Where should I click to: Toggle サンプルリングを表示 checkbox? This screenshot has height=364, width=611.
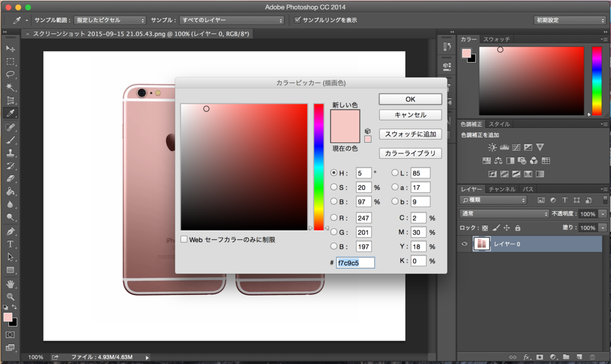pyautogui.click(x=297, y=20)
